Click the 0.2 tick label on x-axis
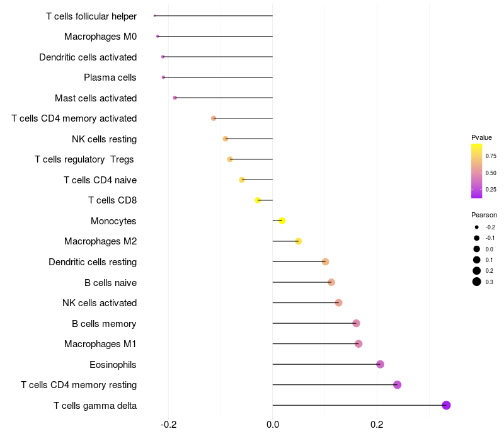This screenshot has width=504, height=441. [x=377, y=425]
